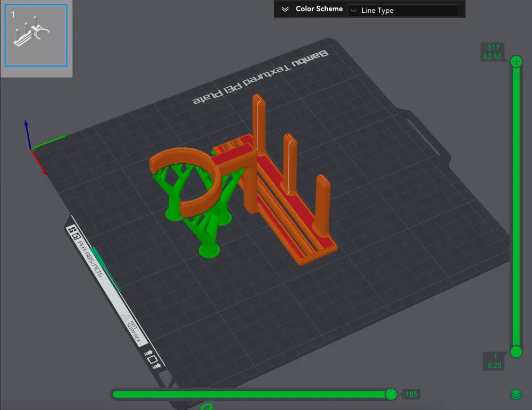Click the horizontal move slider handle

click(x=391, y=394)
